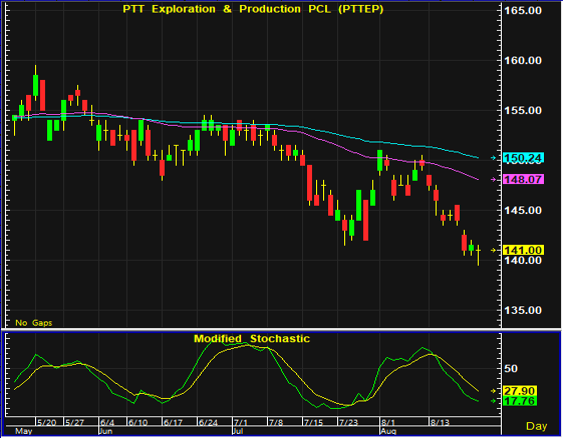The image size is (563, 438).
Task: Click the yellow arrow beside 141.00
Action: pos(493,250)
